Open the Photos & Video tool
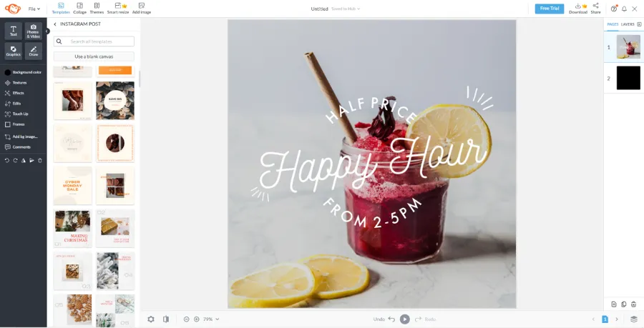Screen dimensions: 644x328 33,31
